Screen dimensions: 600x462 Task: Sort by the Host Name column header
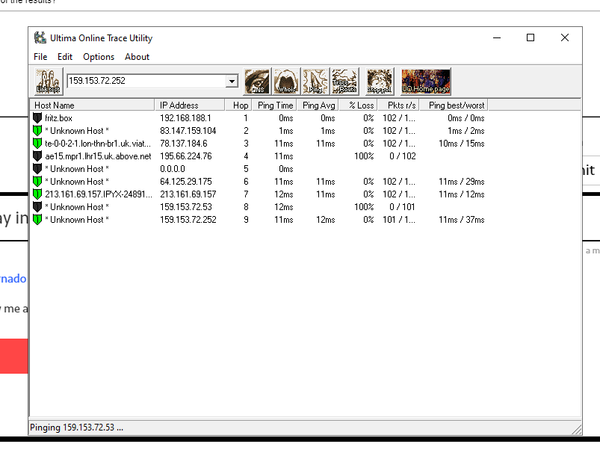click(92, 105)
